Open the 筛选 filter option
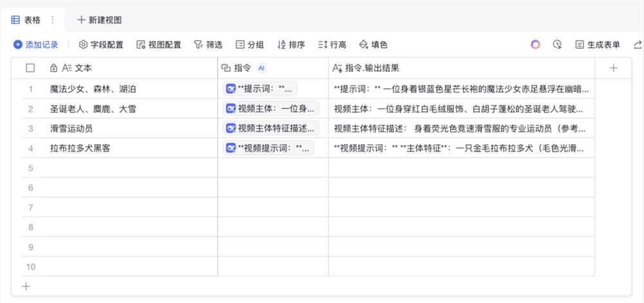The width and height of the screenshot is (644, 303). 208,44
